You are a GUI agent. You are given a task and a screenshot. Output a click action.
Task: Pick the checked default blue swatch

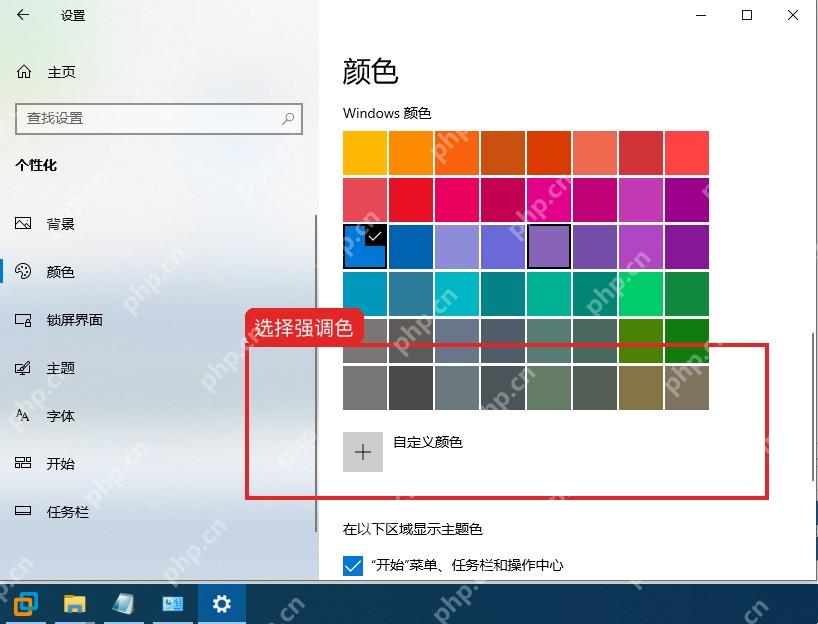365,247
